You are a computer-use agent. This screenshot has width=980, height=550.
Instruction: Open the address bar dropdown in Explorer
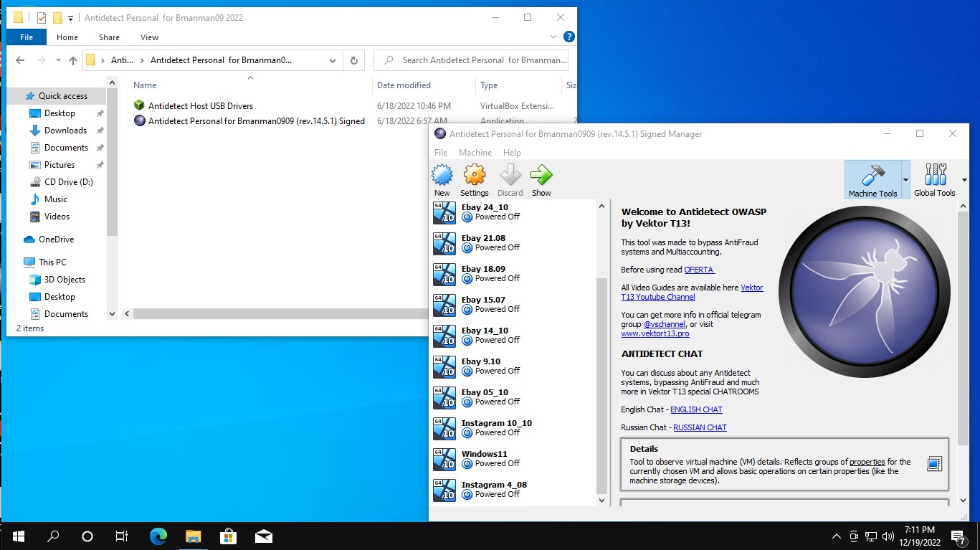(332, 60)
